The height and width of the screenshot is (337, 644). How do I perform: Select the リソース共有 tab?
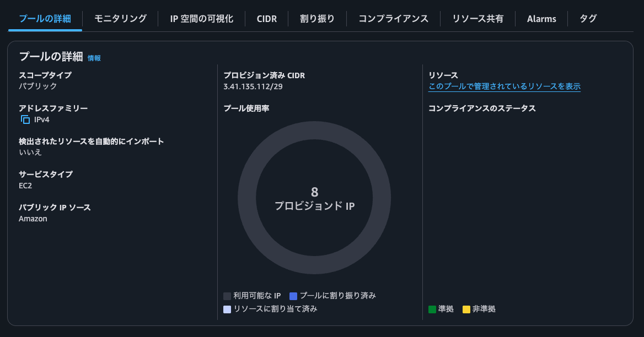click(x=477, y=18)
